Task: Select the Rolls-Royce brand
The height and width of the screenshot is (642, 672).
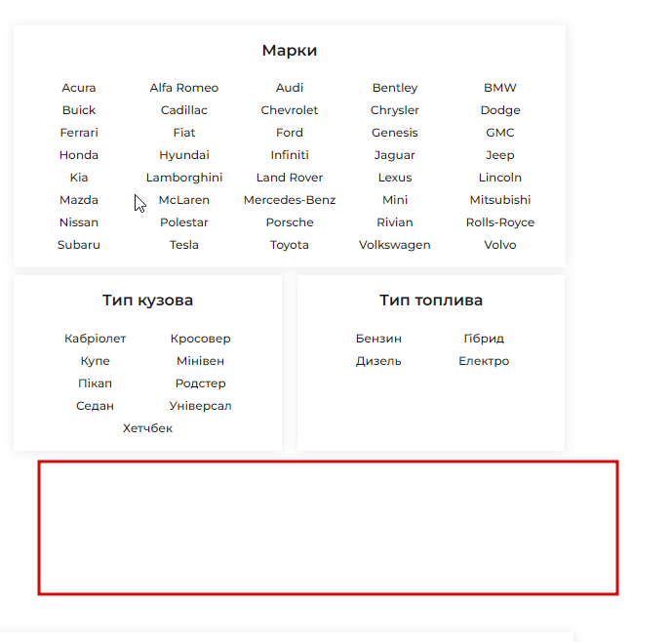Action: coord(500,222)
